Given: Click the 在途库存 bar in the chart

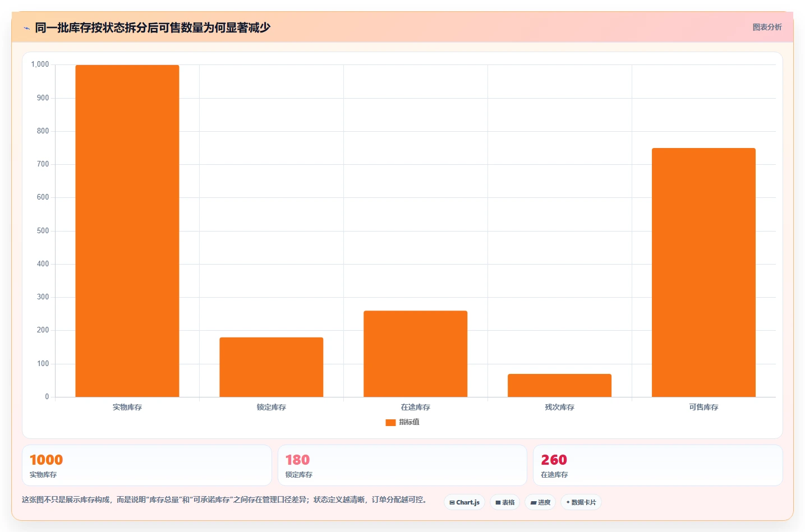Looking at the screenshot, I should [x=416, y=354].
